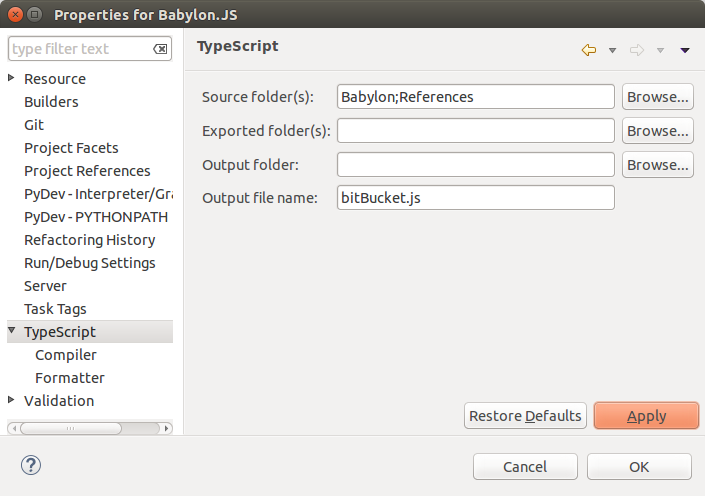Screen dimensions: 705x496
Task: Select the Builders page
Action: coord(51,102)
